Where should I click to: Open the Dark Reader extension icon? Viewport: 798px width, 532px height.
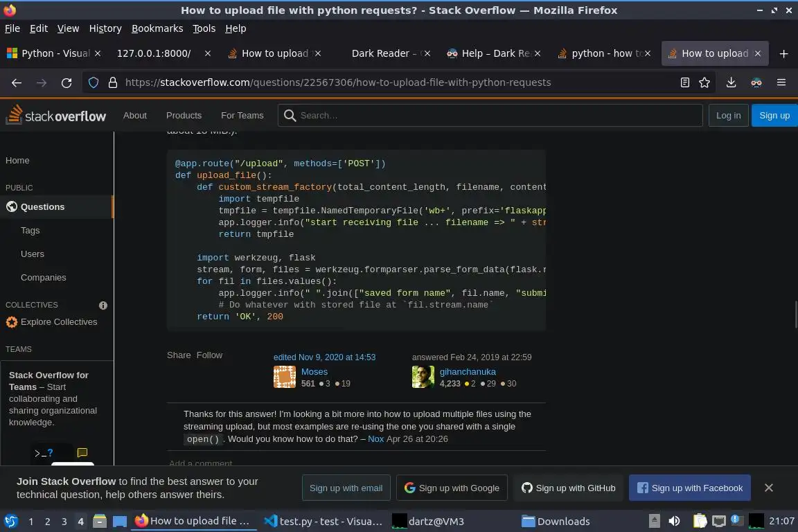point(756,82)
